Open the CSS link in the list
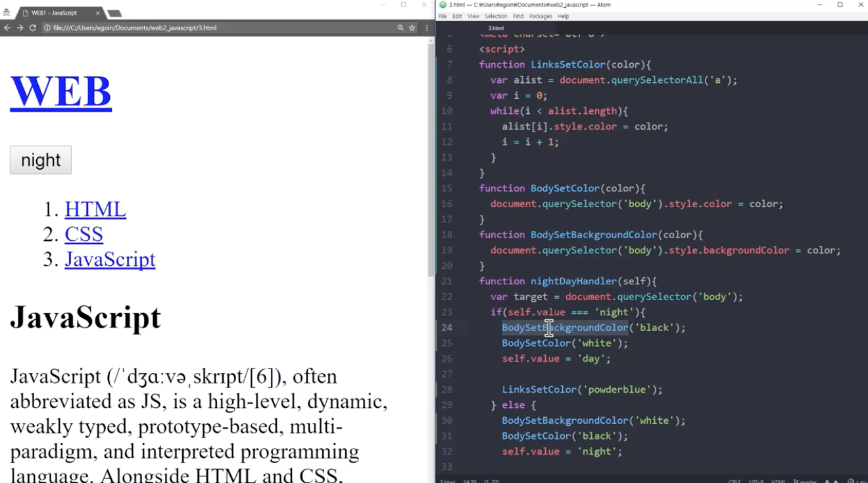The width and height of the screenshot is (868, 483). [x=84, y=234]
